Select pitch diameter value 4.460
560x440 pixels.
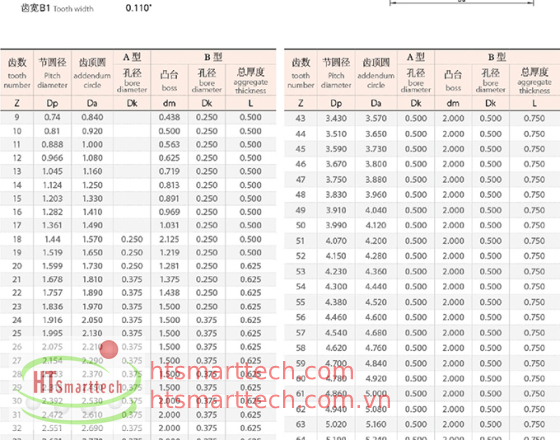coord(336,317)
